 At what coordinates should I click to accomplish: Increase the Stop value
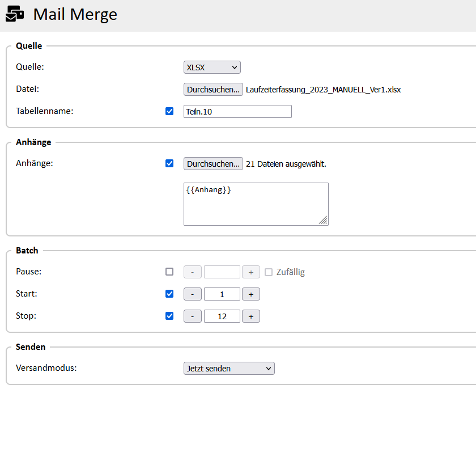point(250,316)
